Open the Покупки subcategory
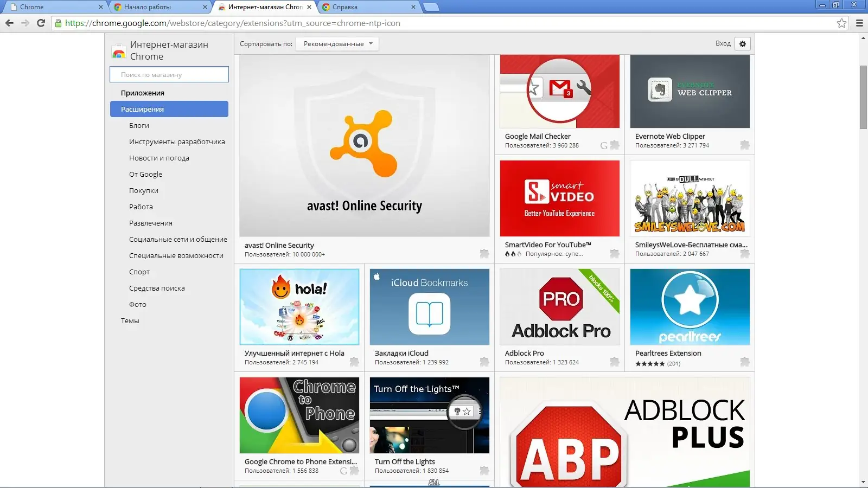Viewport: 868px width, 488px height. (x=144, y=190)
